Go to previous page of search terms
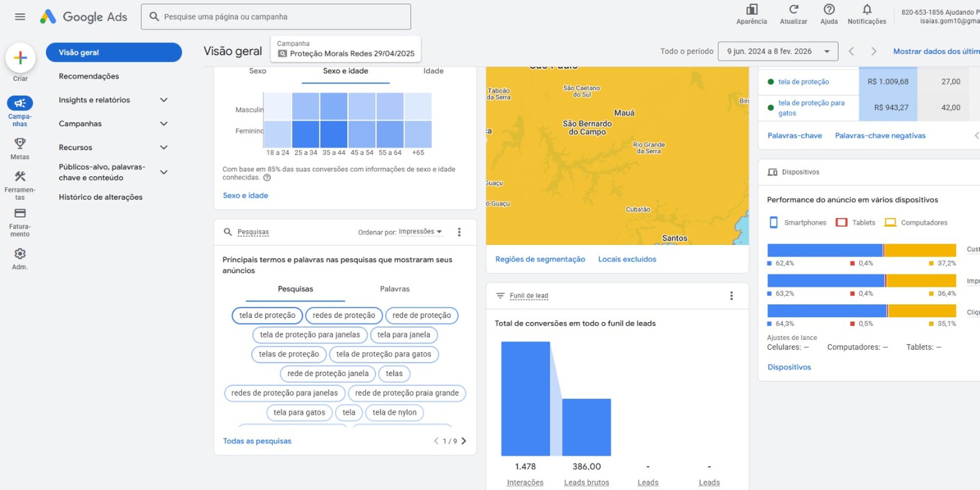This screenshot has height=490, width=980. coord(436,441)
